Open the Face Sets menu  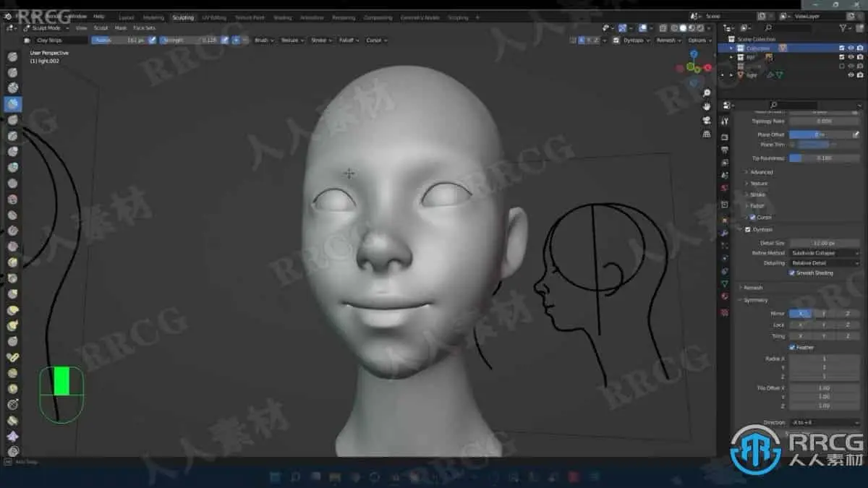pos(144,27)
